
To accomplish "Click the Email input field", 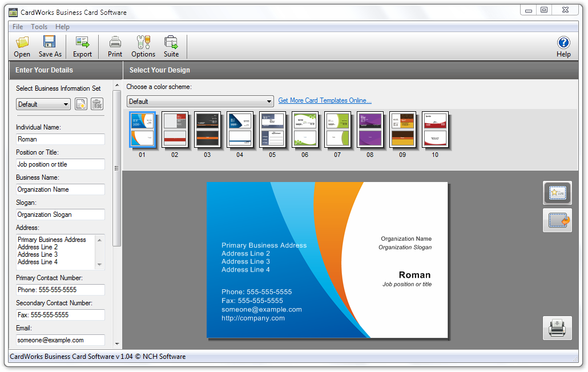I will point(61,340).
